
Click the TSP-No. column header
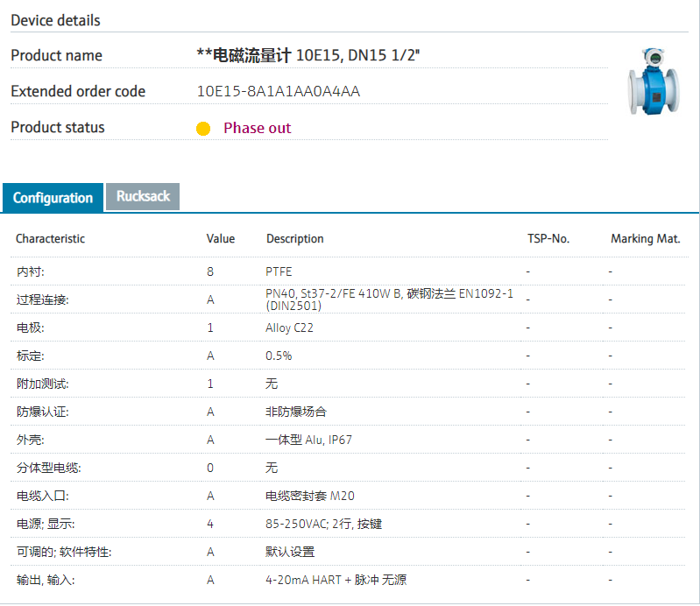tap(548, 238)
